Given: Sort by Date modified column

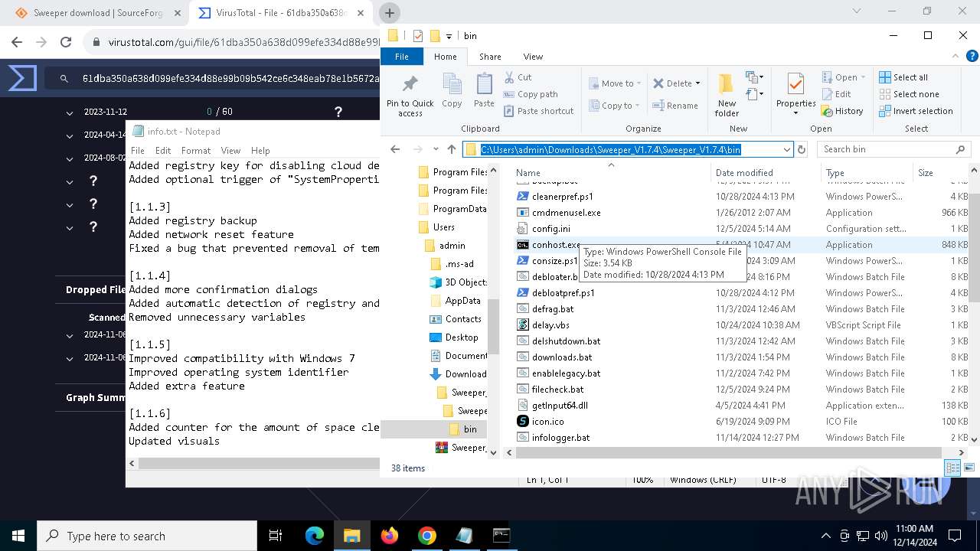Looking at the screenshot, I should click(743, 173).
